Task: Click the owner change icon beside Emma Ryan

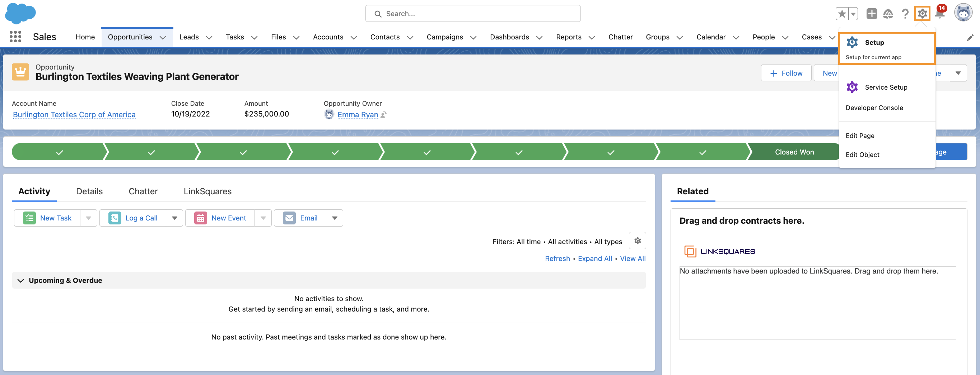Action: pyautogui.click(x=384, y=114)
